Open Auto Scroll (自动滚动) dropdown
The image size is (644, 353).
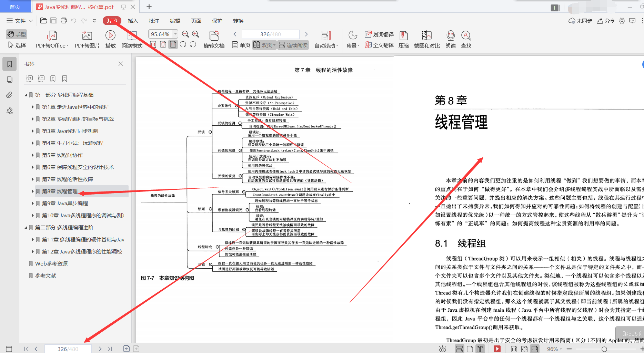(x=326, y=40)
